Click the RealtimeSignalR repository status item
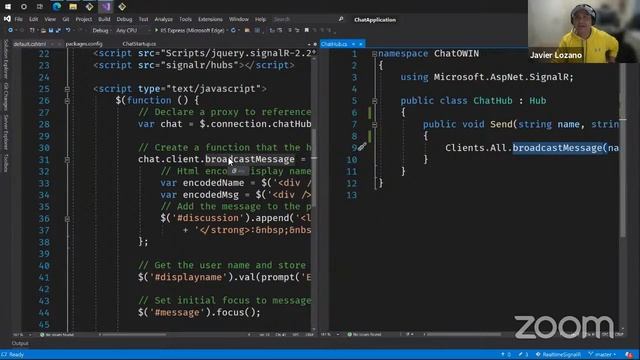 (558, 355)
